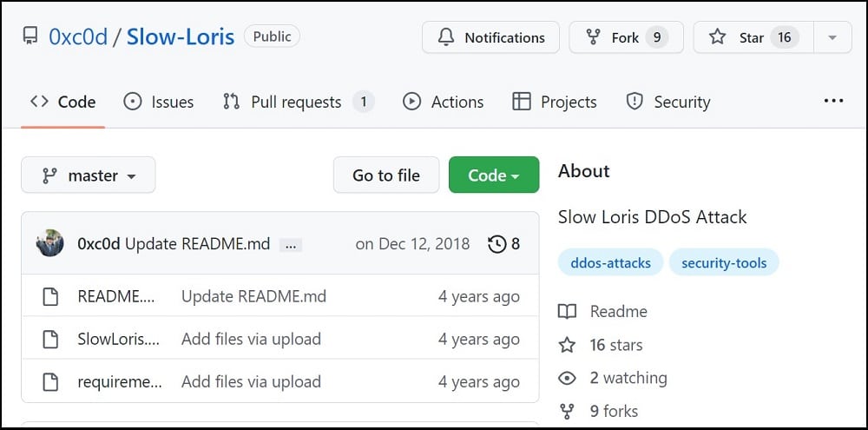Fork this repository
Viewport: 868px width, 430px height.
(x=626, y=37)
